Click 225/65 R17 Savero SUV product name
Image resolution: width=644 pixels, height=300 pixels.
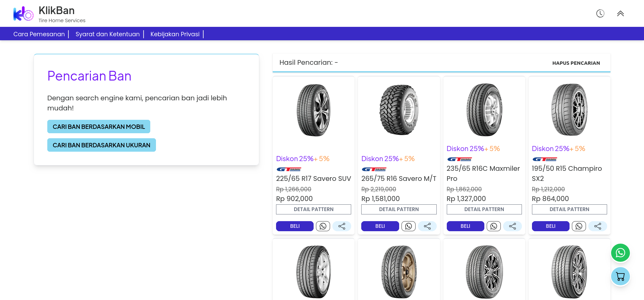coord(314,179)
